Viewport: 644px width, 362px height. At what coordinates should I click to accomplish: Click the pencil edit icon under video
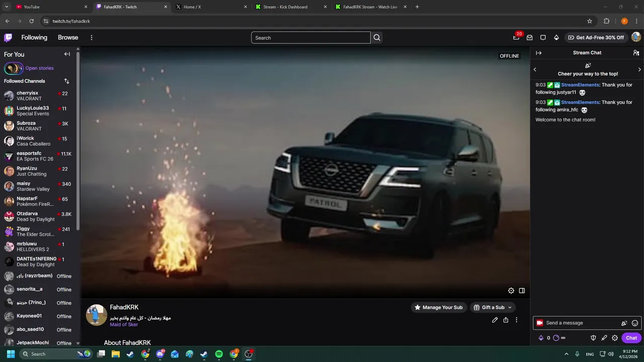495,320
